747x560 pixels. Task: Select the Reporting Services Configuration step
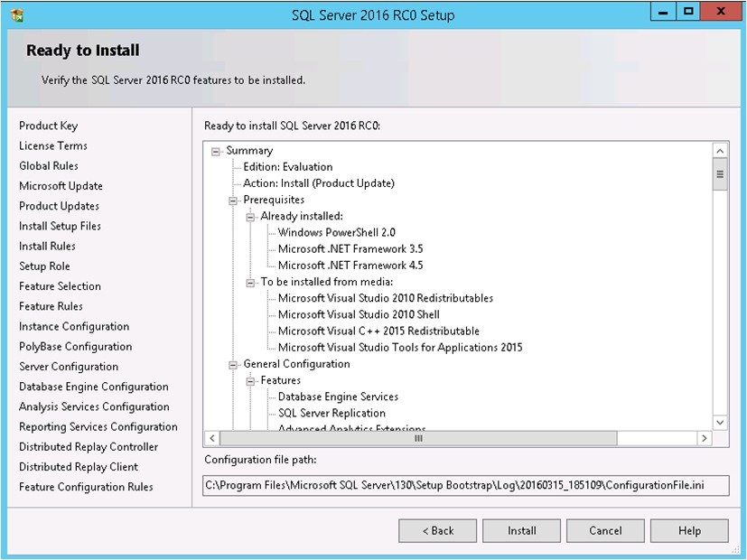click(x=98, y=426)
